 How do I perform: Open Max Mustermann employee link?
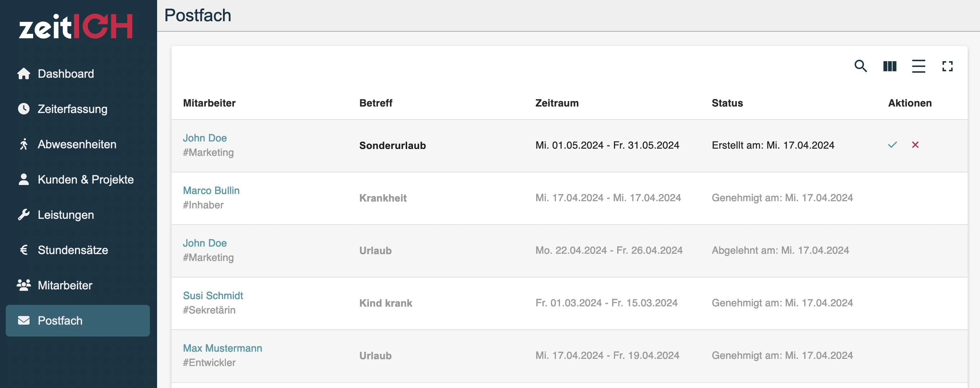pyautogui.click(x=223, y=348)
